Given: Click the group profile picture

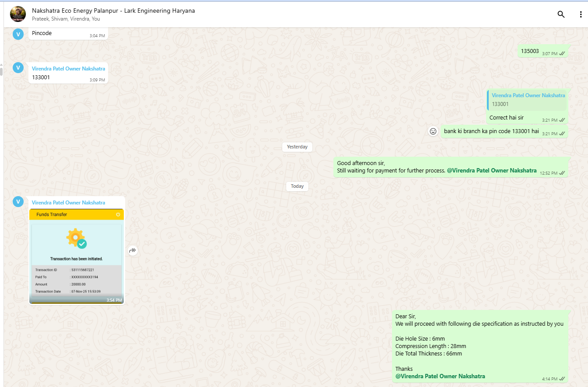Looking at the screenshot, I should point(18,14).
